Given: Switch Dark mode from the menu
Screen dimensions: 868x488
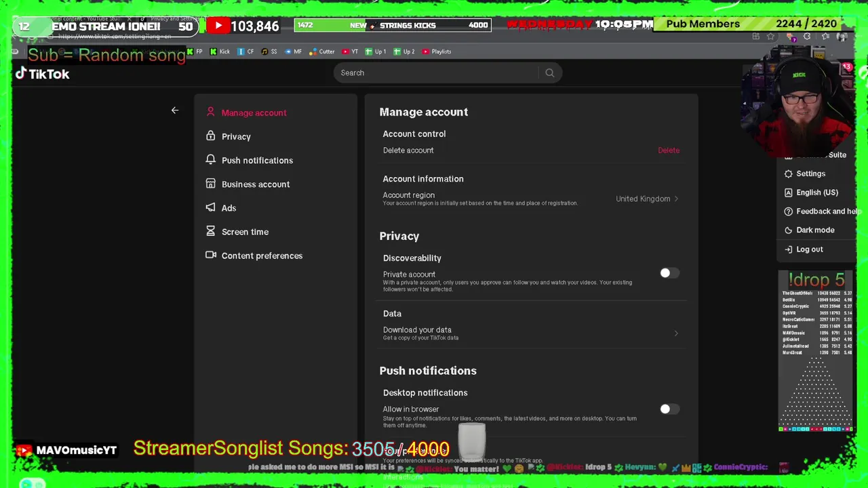Looking at the screenshot, I should pos(809,230).
